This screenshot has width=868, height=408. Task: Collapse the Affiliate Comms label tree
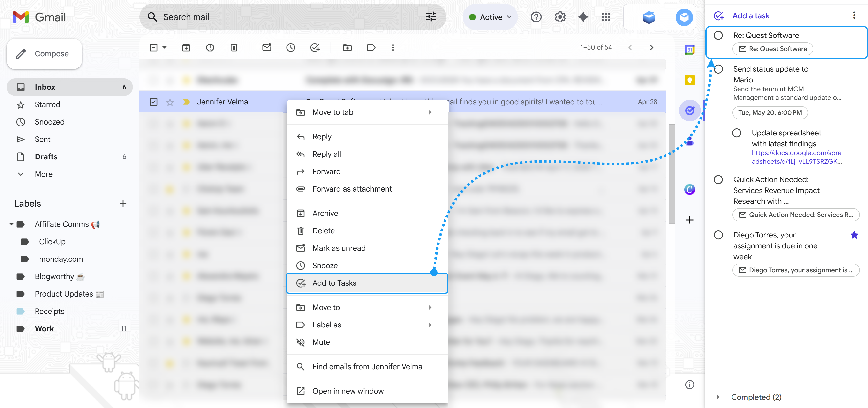pos(11,224)
